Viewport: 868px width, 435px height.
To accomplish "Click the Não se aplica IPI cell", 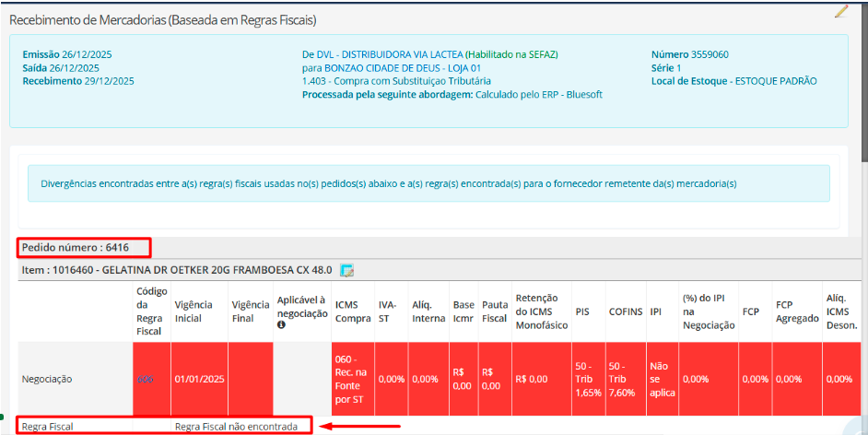I will pyautogui.click(x=662, y=379).
